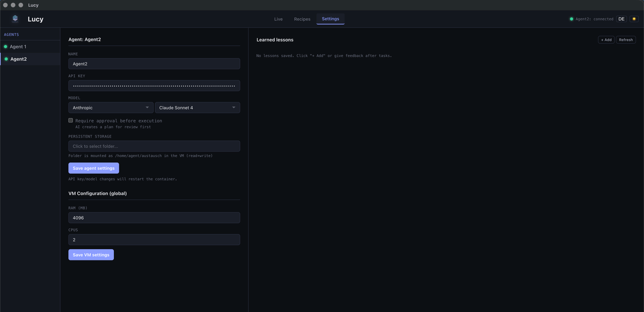The height and width of the screenshot is (312, 644).
Task: Click the persistent storage folder selector
Action: coord(154,146)
